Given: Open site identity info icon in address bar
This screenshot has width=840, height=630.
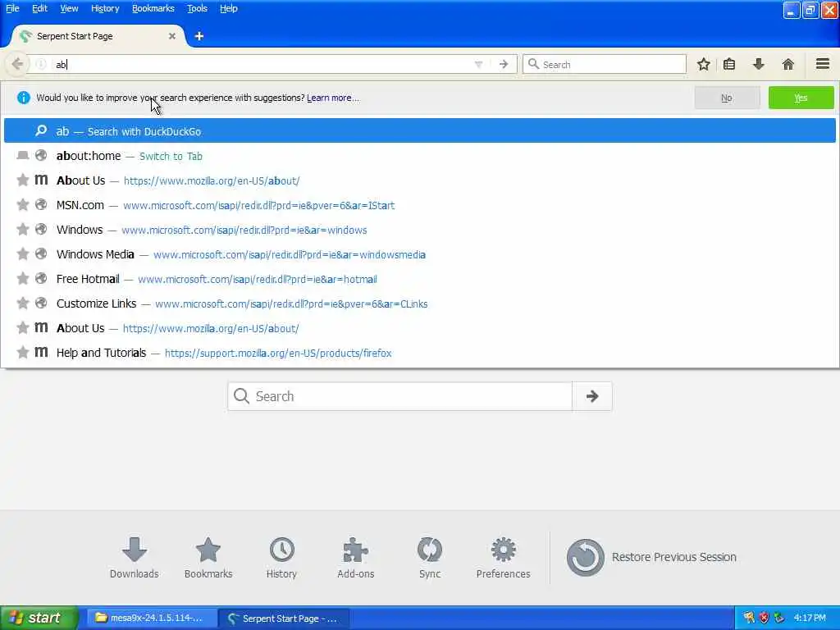Looking at the screenshot, I should pyautogui.click(x=41, y=64).
